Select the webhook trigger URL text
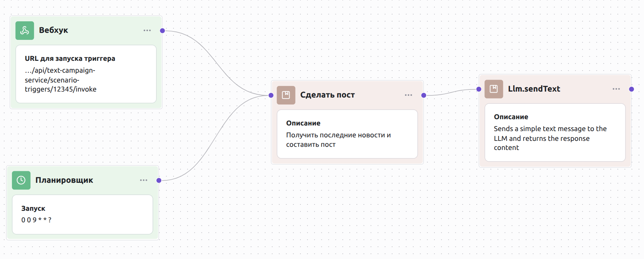This screenshot has width=644, height=259. pos(60,80)
